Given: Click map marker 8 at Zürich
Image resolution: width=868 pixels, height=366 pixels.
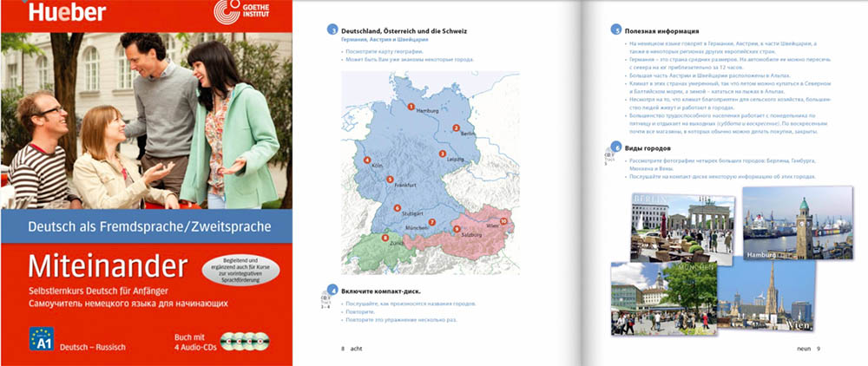Looking at the screenshot, I should click(385, 238).
